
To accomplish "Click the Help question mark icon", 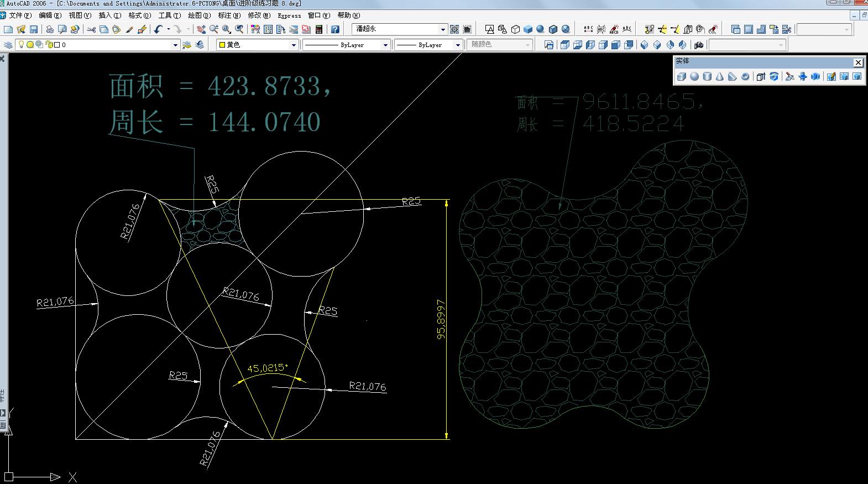I will pos(334,29).
